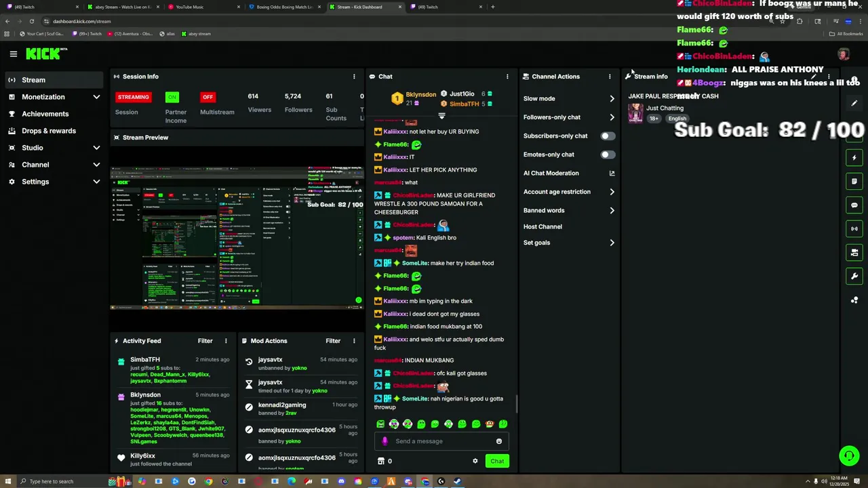This screenshot has height=488, width=868.
Task: Select Stream in the sidebar
Action: pos(56,80)
